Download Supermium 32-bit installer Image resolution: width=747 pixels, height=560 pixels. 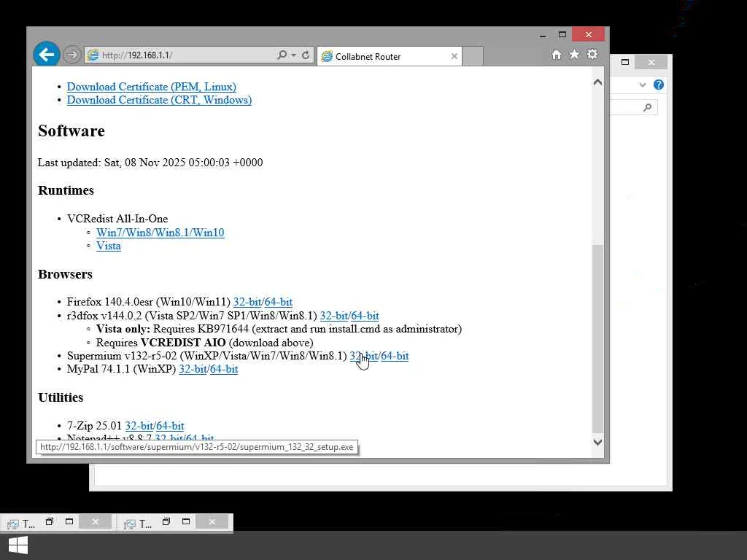(x=364, y=356)
